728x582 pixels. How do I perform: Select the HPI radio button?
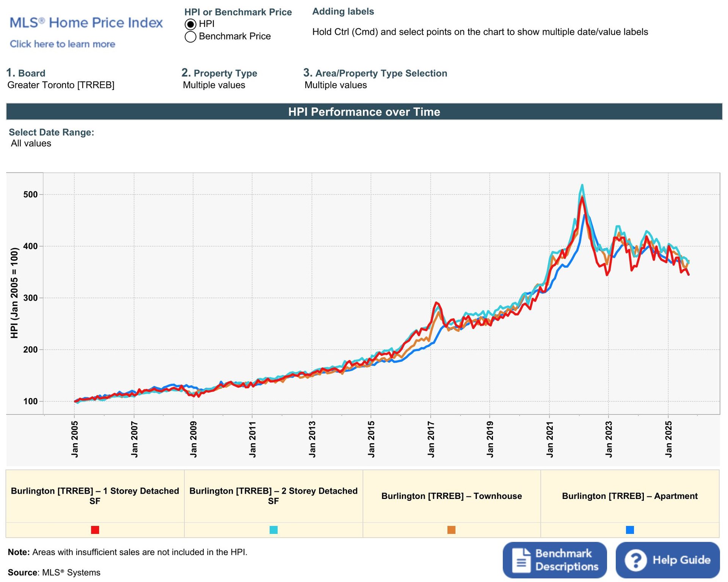[190, 24]
